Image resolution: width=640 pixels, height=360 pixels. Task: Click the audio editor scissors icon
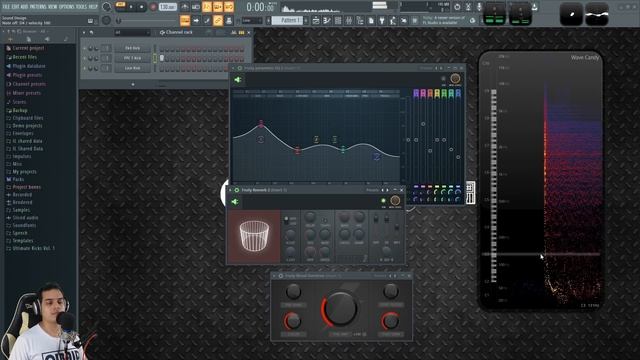point(468,7)
